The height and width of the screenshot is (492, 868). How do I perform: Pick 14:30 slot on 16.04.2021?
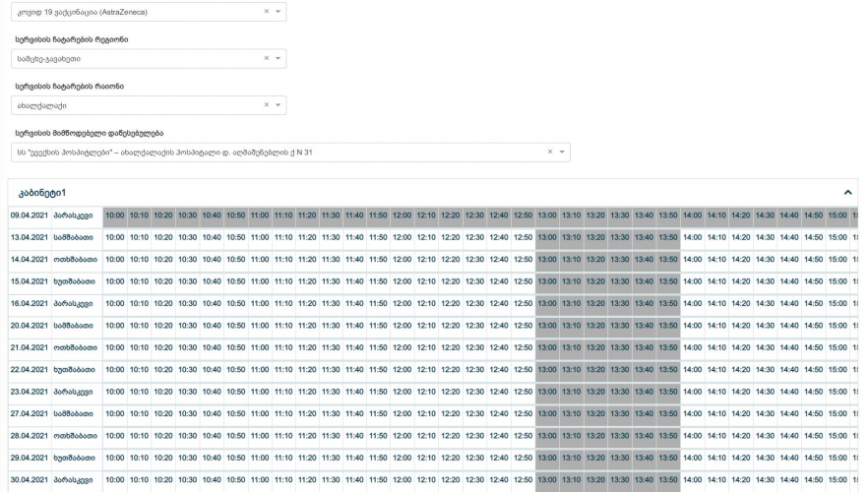tap(765, 304)
